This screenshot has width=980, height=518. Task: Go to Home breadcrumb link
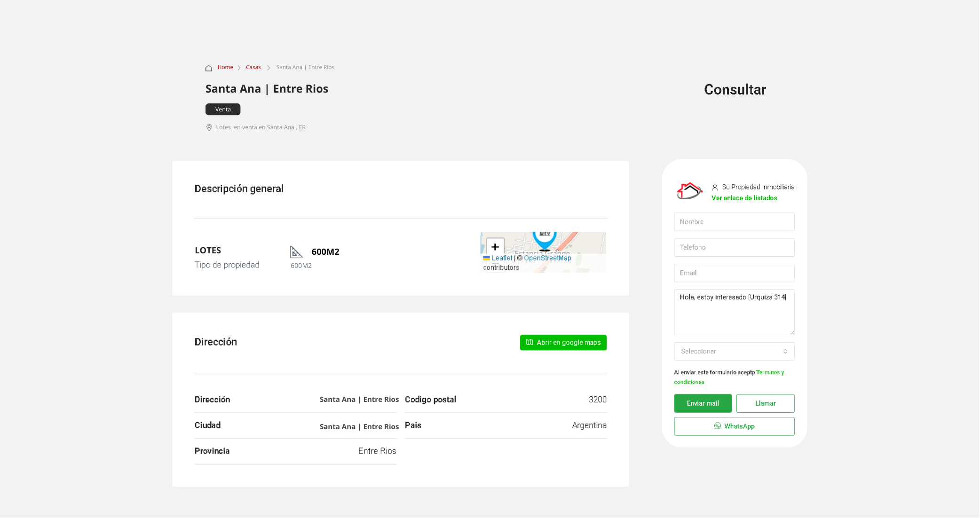point(225,67)
